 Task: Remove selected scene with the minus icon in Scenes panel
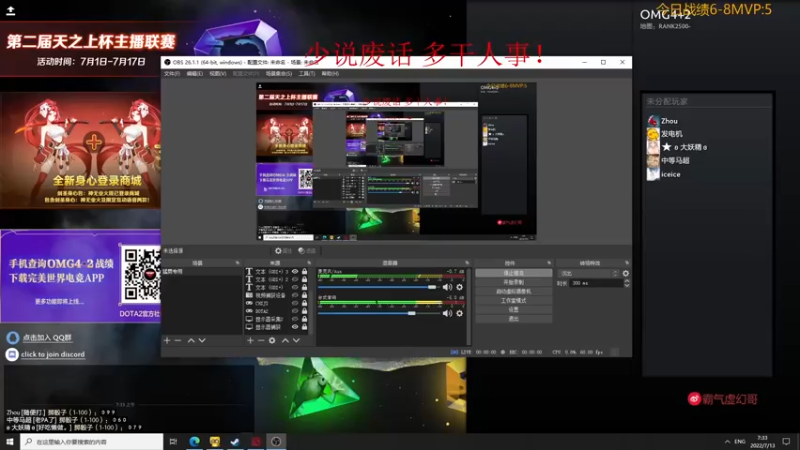[178, 340]
